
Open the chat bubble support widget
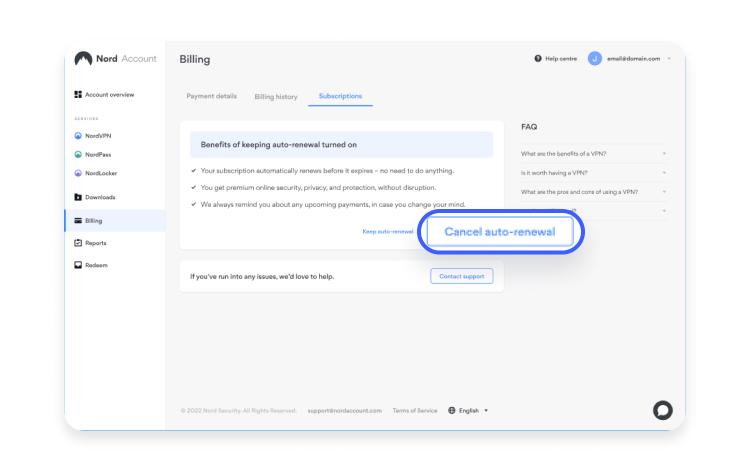point(662,410)
